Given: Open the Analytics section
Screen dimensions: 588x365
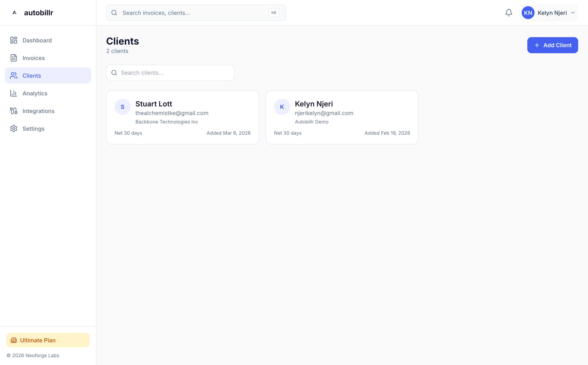Looking at the screenshot, I should [x=35, y=93].
